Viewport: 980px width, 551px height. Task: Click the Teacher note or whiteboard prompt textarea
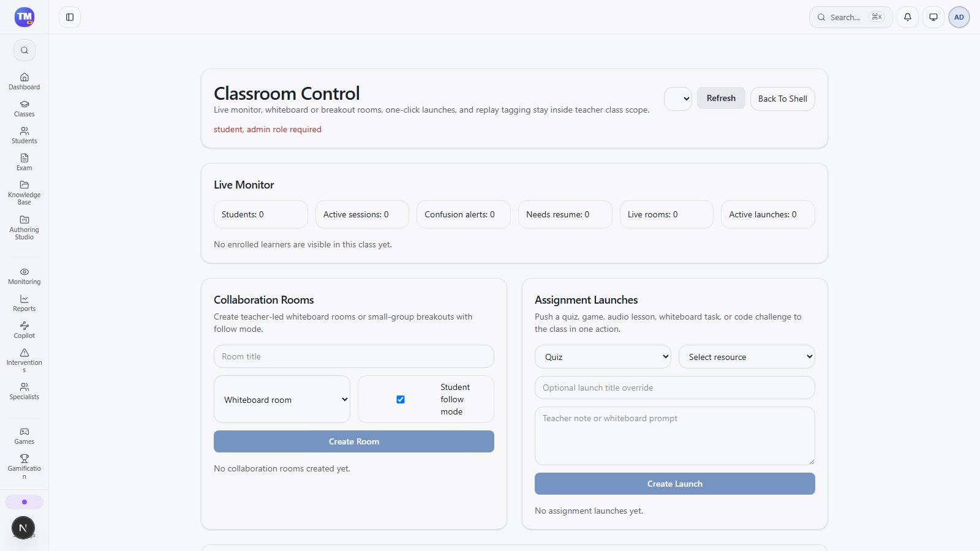pos(675,436)
